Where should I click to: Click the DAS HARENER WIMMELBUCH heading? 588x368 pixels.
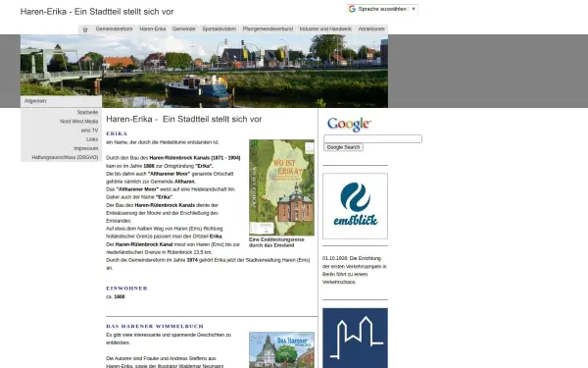tap(155, 327)
